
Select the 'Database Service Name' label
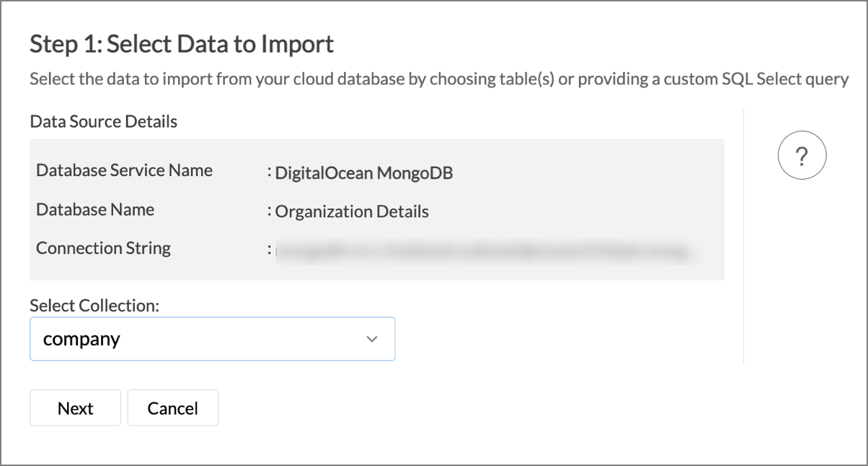click(x=124, y=171)
